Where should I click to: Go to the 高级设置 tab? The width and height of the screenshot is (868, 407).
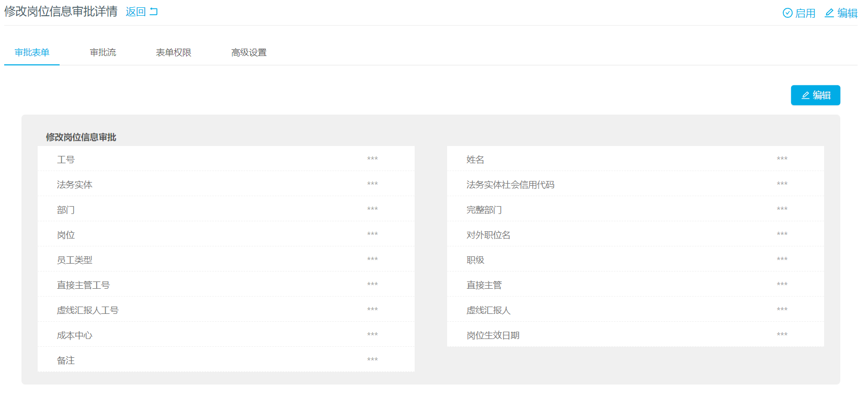pyautogui.click(x=249, y=52)
